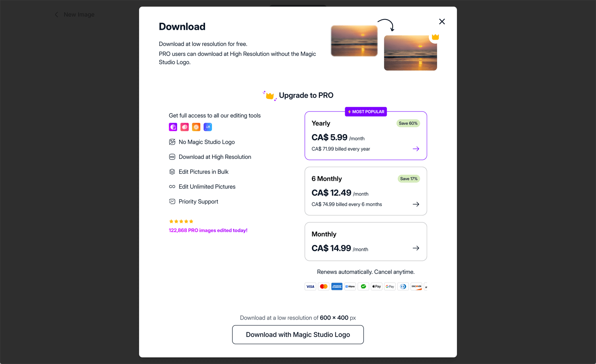This screenshot has height=364, width=596.
Task: Click the Priority Support message icon
Action: (x=172, y=202)
